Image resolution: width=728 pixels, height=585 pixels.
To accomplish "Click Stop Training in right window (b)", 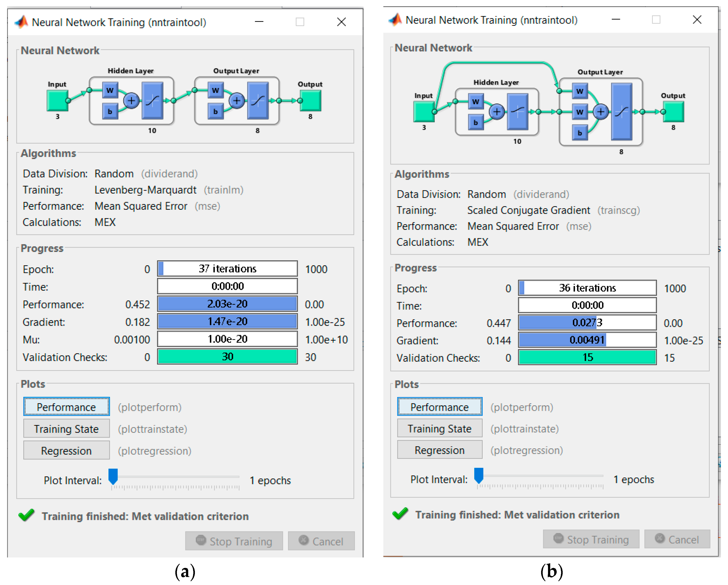I will 591,539.
